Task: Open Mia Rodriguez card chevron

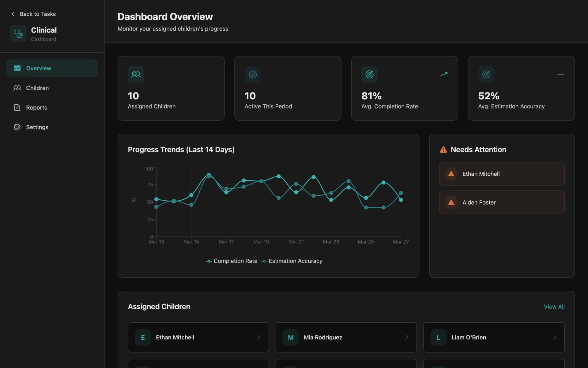Action: [x=407, y=337]
